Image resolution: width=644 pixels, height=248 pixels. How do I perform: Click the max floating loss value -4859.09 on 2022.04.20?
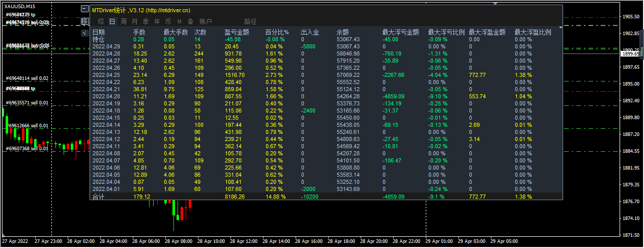[x=393, y=96]
